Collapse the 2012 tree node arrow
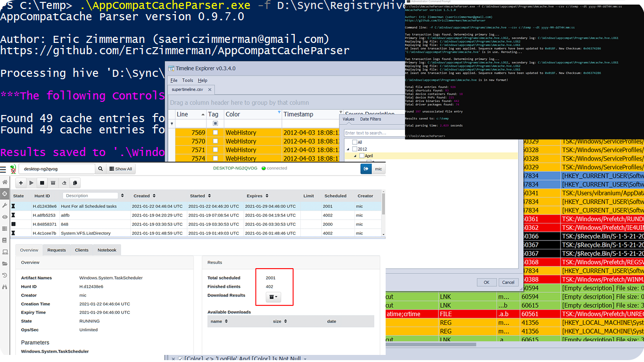 (x=348, y=149)
